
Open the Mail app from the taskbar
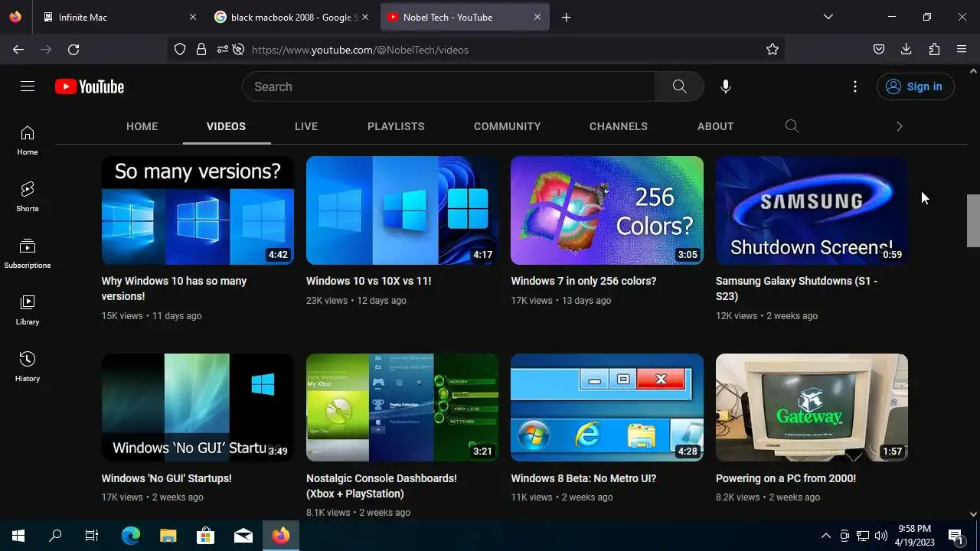pyautogui.click(x=243, y=536)
